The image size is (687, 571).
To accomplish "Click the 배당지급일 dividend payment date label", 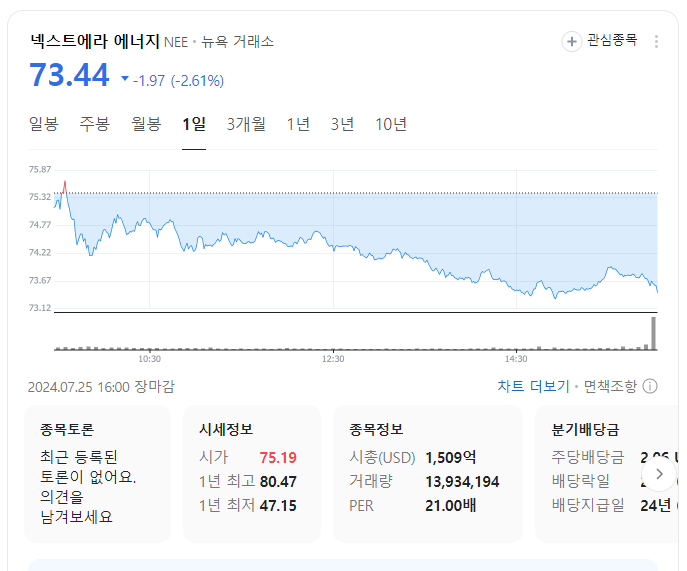I will click(588, 506).
